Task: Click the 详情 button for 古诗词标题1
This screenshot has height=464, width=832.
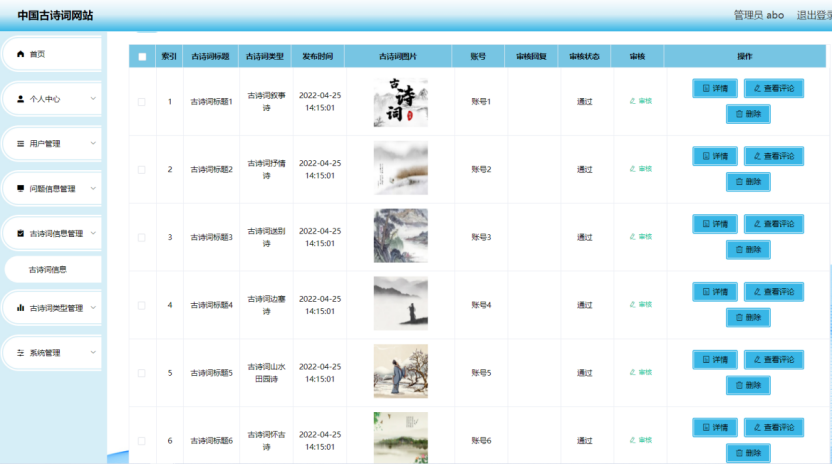Action: click(715, 88)
